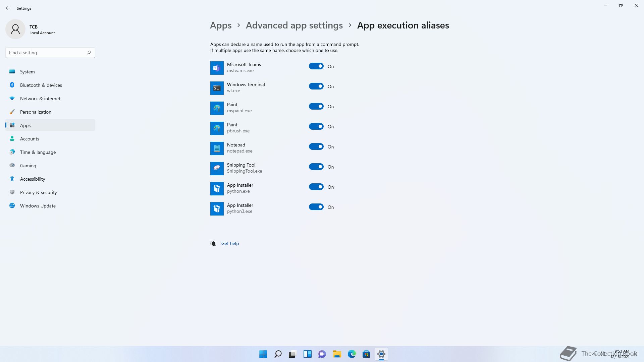
Task: Click the App Installer python.exe icon
Action: click(x=217, y=189)
